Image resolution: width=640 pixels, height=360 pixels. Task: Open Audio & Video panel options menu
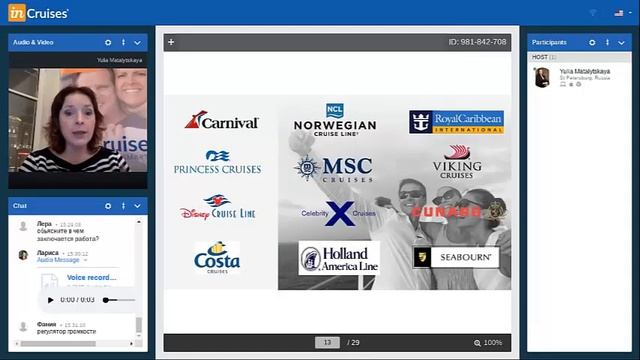point(123,42)
